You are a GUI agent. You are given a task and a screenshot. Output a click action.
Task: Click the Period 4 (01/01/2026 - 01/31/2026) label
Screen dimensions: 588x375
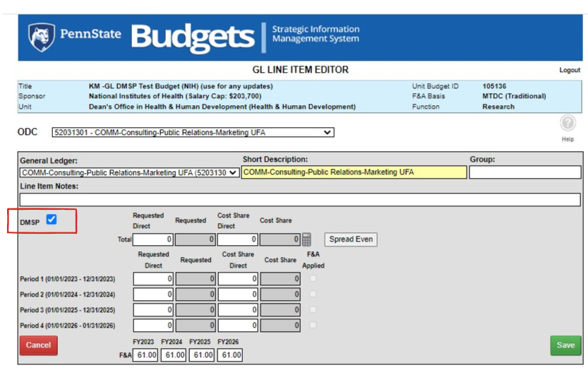tap(68, 326)
